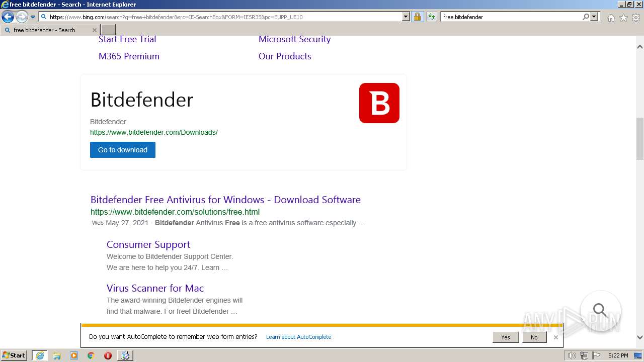Open the bitdefender.com/solutions/free.html URL
The width and height of the screenshot is (644, 362).
point(175,212)
